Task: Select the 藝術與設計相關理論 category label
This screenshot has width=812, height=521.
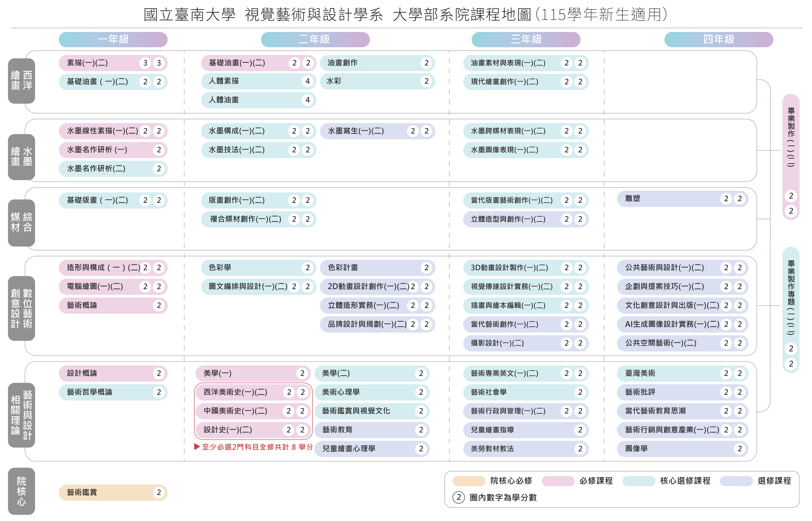Action: coord(22,415)
